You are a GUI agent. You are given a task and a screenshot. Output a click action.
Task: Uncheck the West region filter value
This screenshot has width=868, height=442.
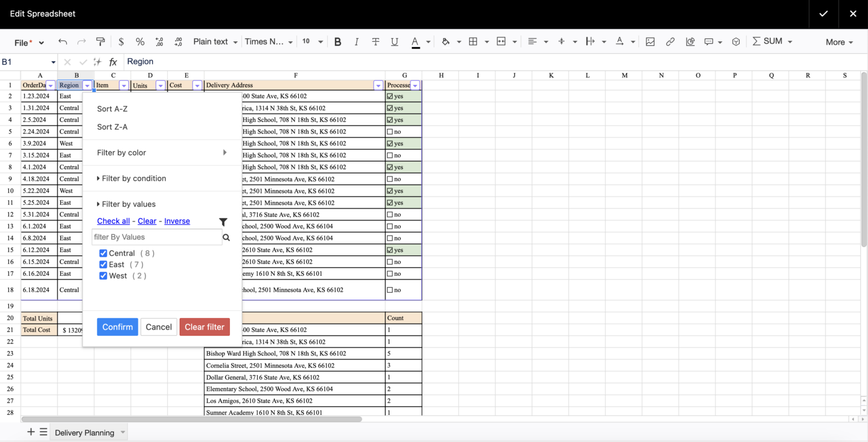pyautogui.click(x=103, y=276)
